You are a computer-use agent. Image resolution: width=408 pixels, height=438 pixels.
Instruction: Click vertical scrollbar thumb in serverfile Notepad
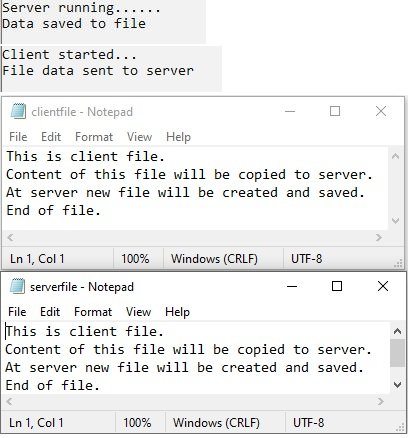(x=397, y=353)
